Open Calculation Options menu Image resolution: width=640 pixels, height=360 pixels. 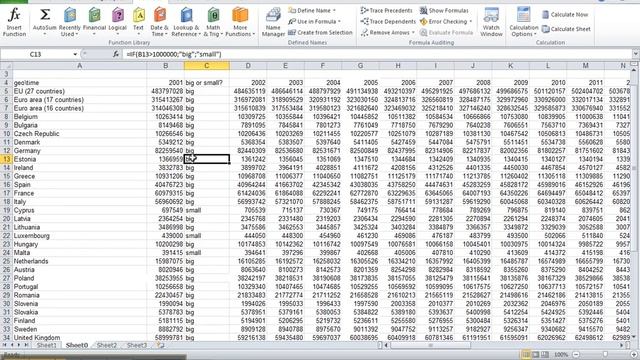pos(524,22)
